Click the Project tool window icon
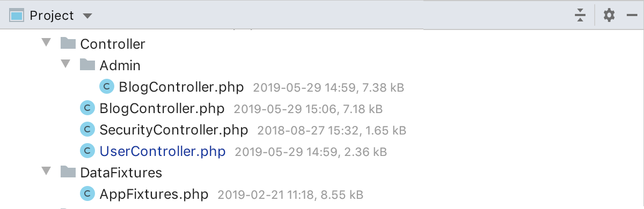Viewport: 644px width, 209px height. click(17, 16)
